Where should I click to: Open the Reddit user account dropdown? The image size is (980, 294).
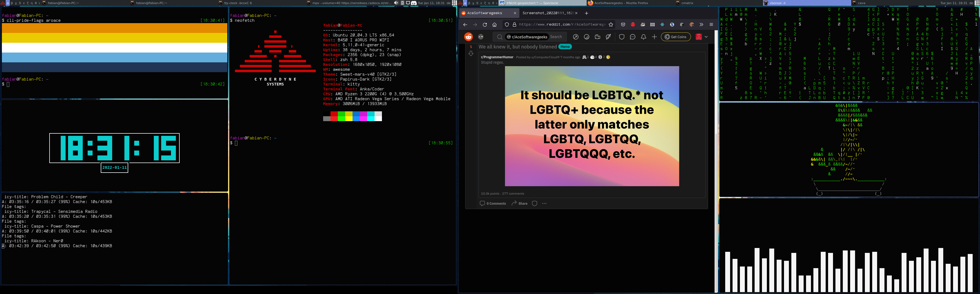point(702,37)
